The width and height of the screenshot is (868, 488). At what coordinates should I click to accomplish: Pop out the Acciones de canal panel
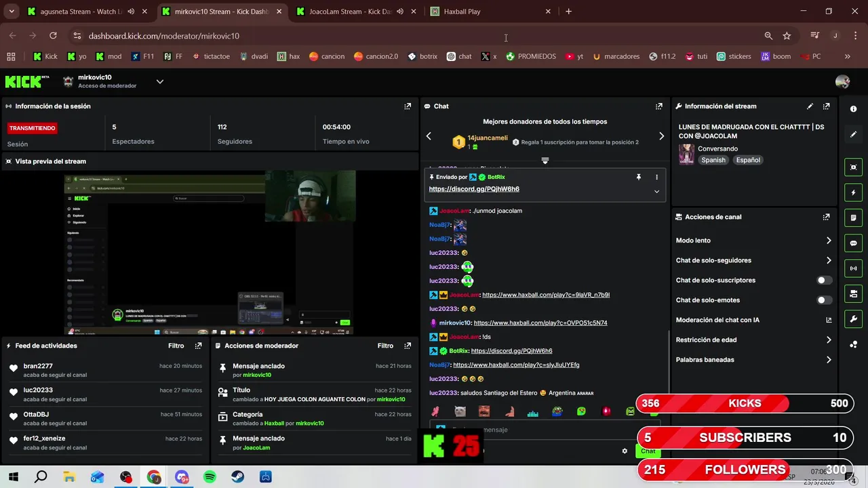(826, 217)
